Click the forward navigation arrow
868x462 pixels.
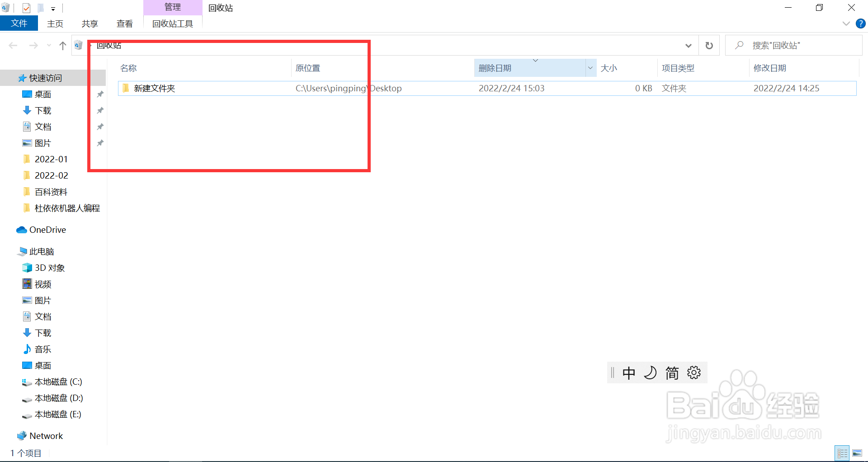(x=33, y=45)
